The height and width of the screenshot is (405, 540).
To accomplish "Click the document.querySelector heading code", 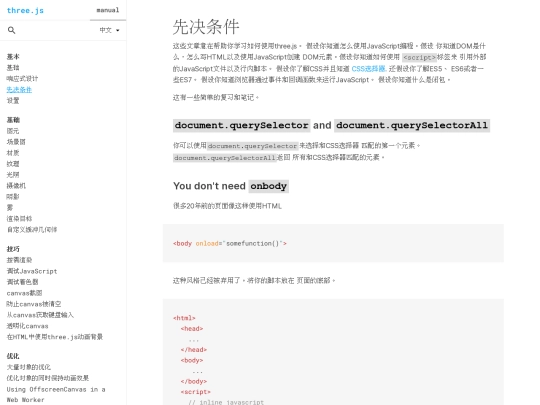I will (241, 125).
